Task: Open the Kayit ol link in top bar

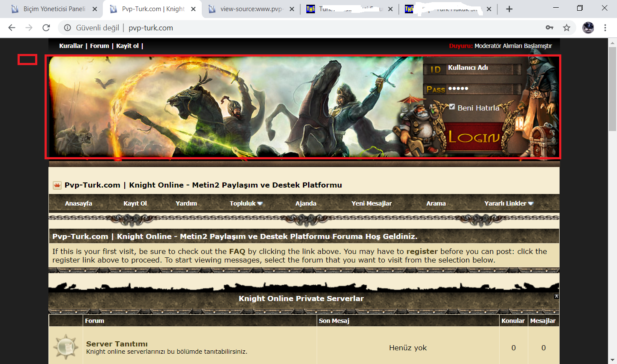Action: (128, 46)
